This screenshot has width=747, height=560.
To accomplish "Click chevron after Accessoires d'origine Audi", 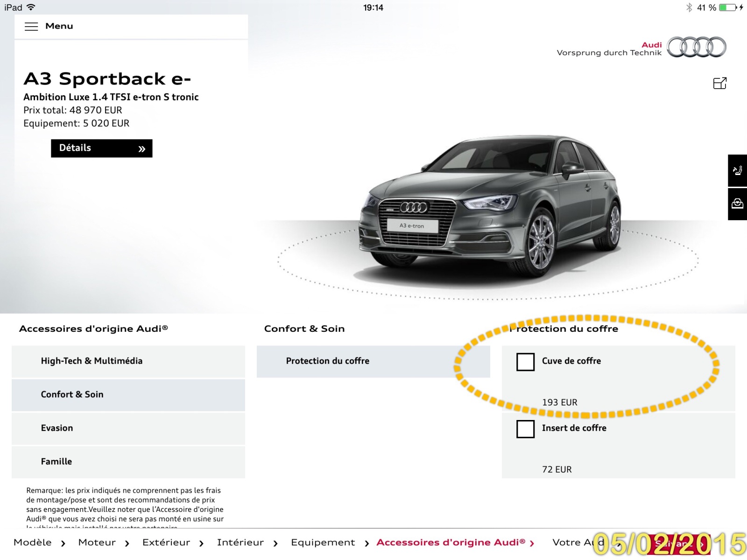I will (x=532, y=543).
